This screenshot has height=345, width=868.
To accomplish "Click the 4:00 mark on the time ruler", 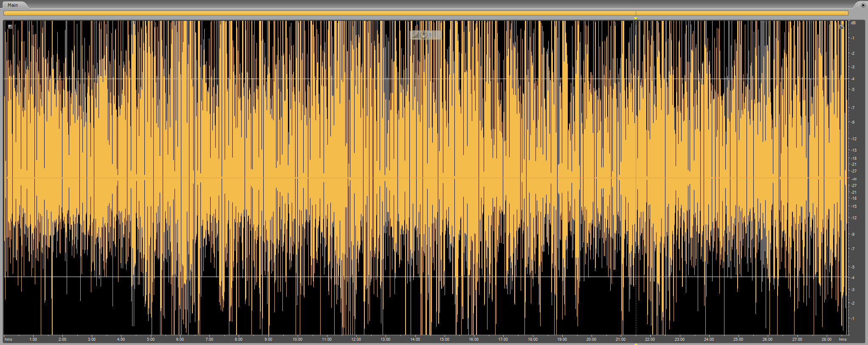I will [x=121, y=339].
